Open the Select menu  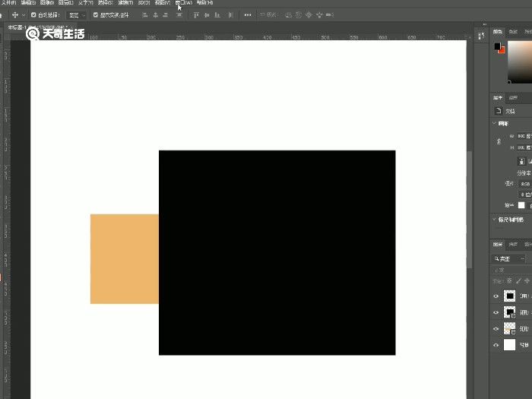click(105, 3)
